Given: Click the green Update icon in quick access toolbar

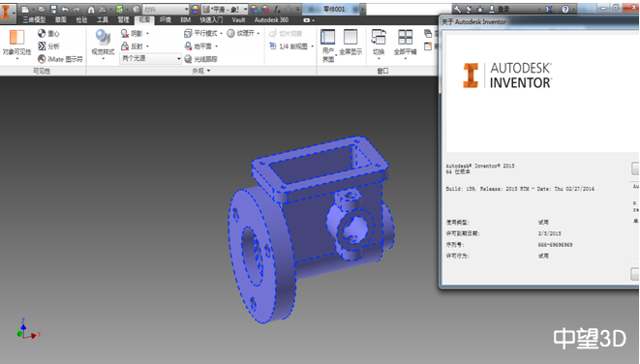Looking at the screenshot, I should click(120, 9).
